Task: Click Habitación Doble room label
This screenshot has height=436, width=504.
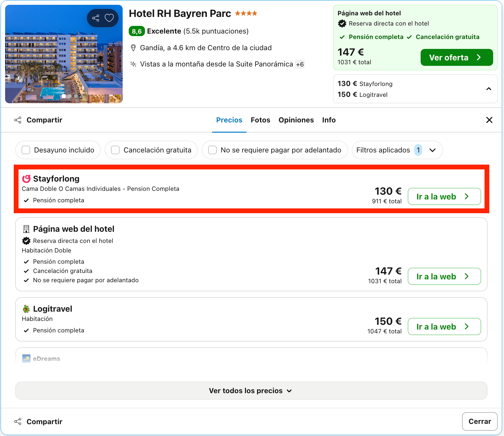Action: pos(46,250)
